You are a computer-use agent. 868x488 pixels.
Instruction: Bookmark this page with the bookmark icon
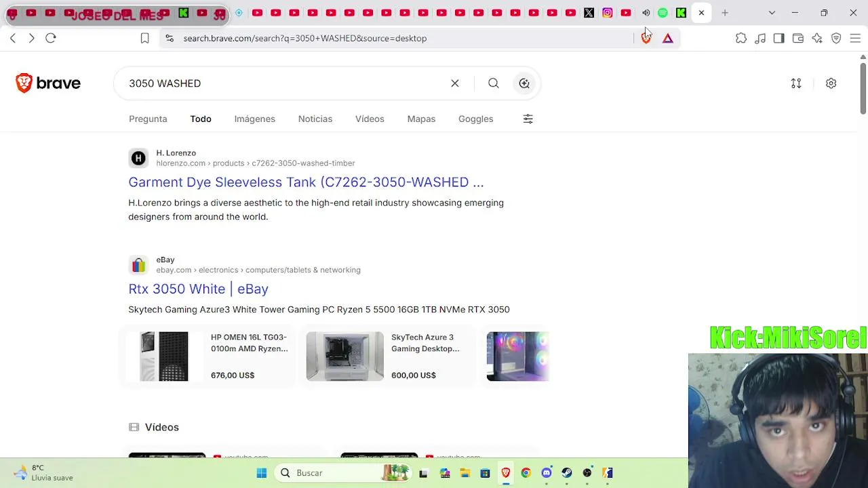(144, 39)
